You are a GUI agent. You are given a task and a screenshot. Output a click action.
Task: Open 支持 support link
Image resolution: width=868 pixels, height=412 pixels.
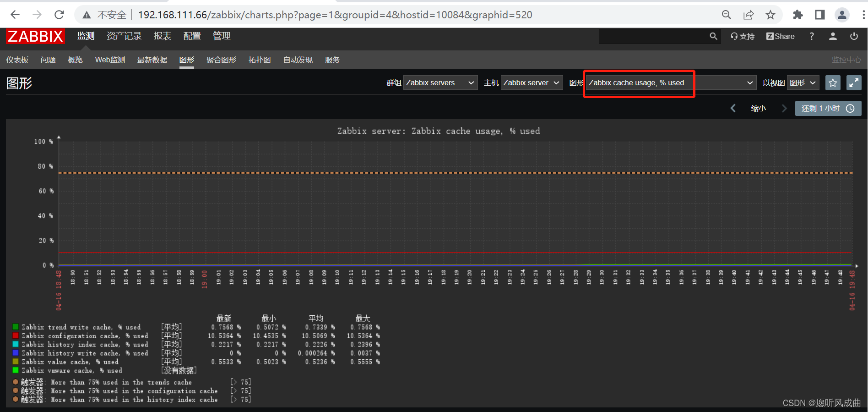(743, 36)
